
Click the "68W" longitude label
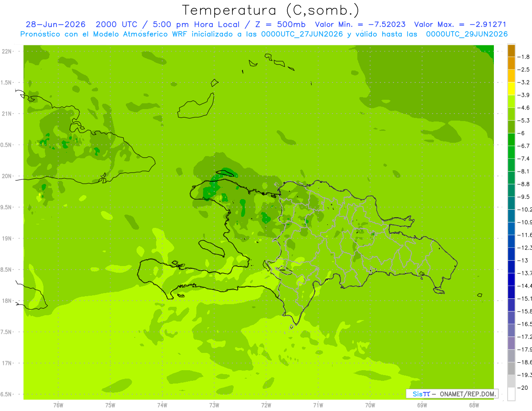point(474,405)
